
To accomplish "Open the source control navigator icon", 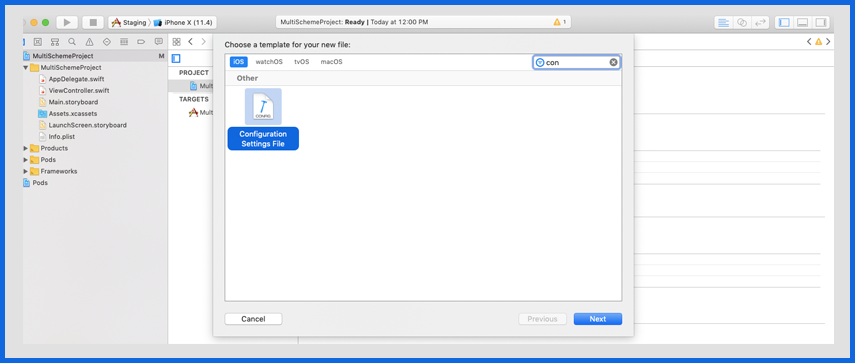I will point(38,41).
